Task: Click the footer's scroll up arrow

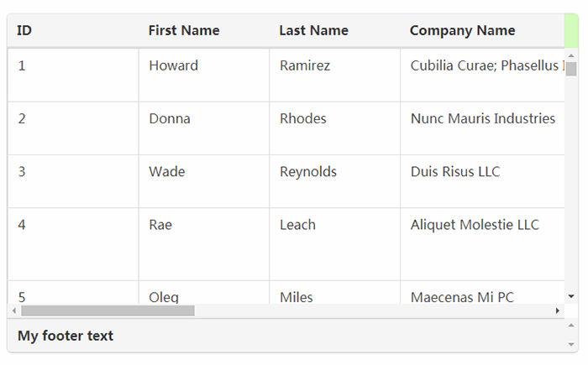Action: click(571, 326)
